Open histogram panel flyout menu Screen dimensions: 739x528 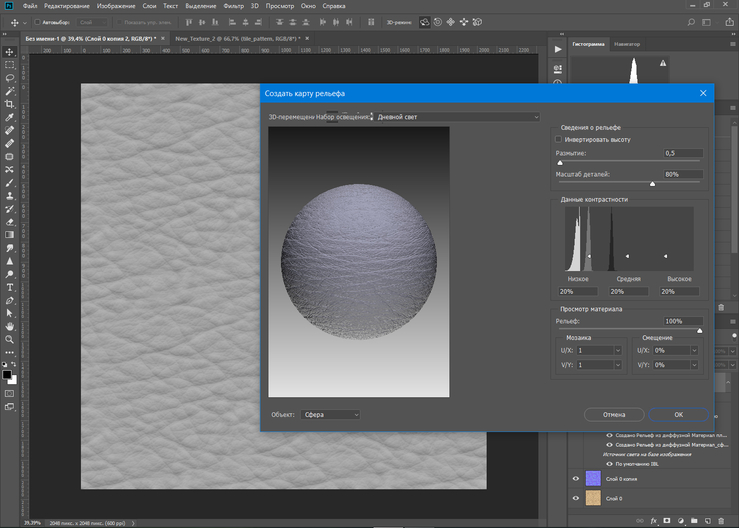[733, 44]
